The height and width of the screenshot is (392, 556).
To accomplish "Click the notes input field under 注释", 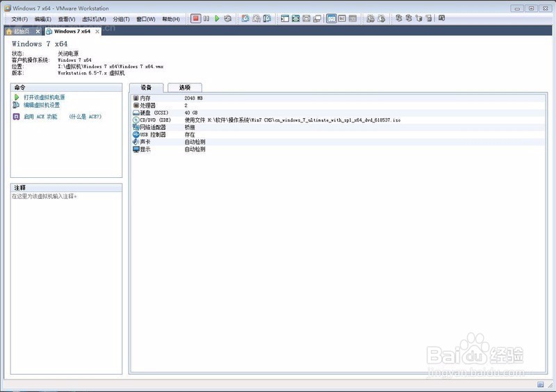I will click(66, 283).
